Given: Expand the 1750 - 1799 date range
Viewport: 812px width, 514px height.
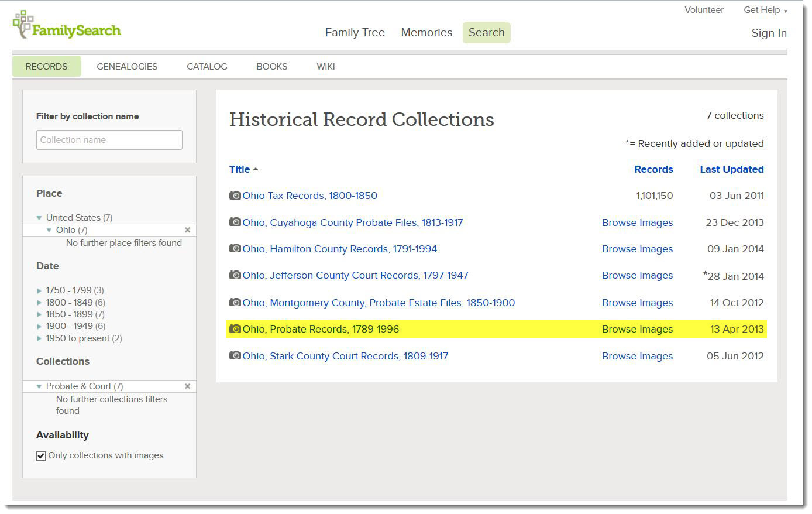Looking at the screenshot, I should point(39,290).
